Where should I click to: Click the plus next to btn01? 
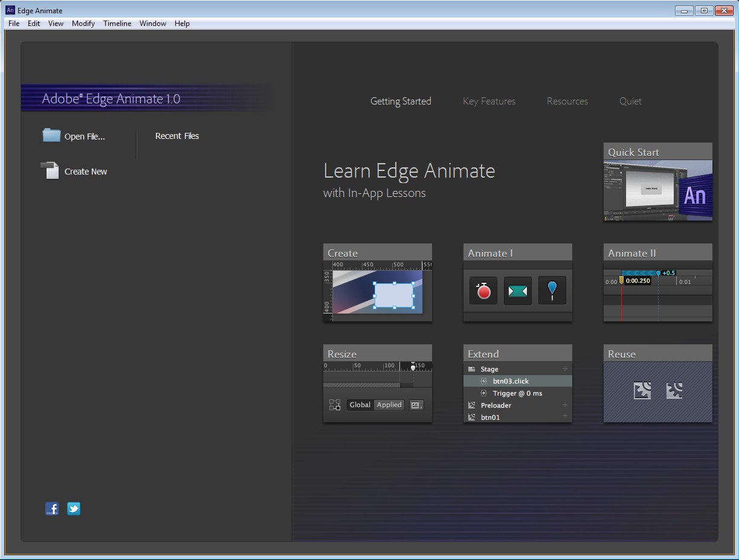tap(565, 417)
